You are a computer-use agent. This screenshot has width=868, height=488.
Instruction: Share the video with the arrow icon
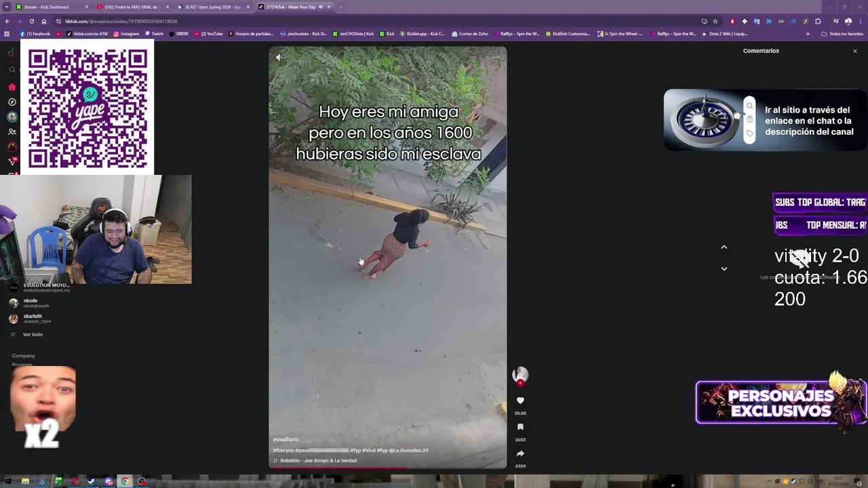pos(520,453)
